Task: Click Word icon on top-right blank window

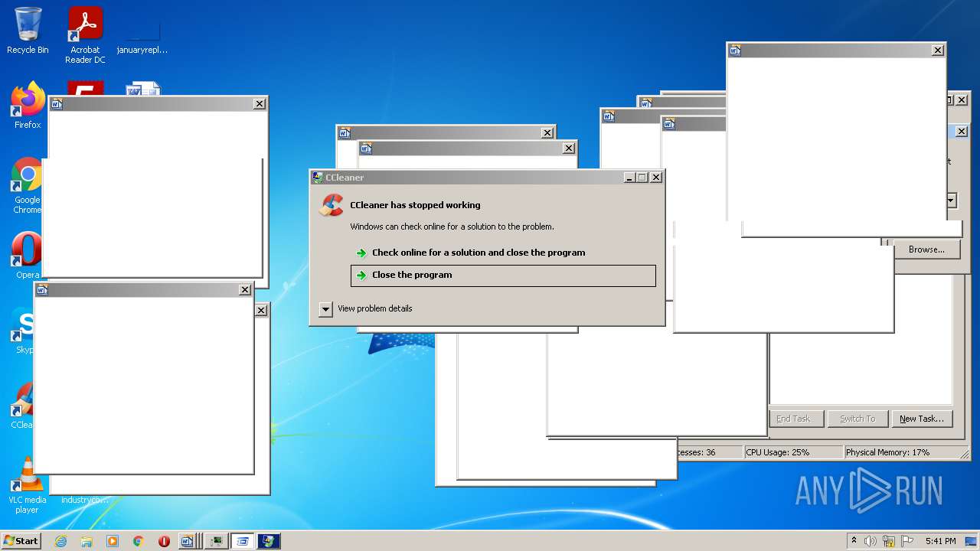Action: [735, 51]
